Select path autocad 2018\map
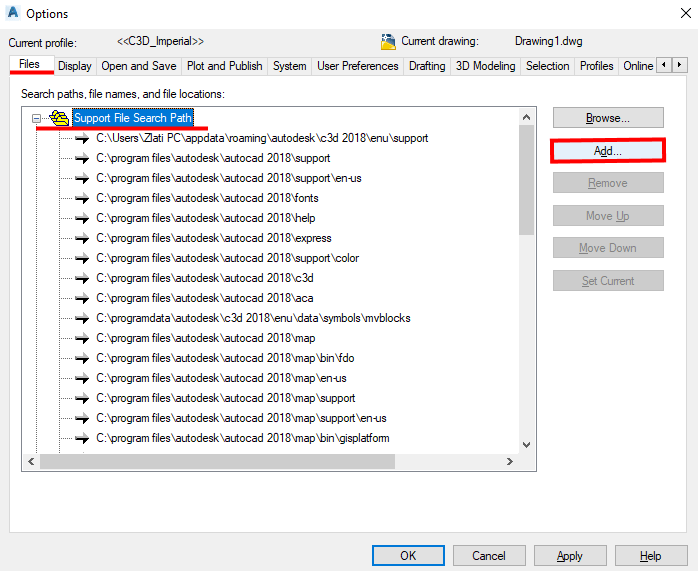The image size is (698, 571). (206, 339)
